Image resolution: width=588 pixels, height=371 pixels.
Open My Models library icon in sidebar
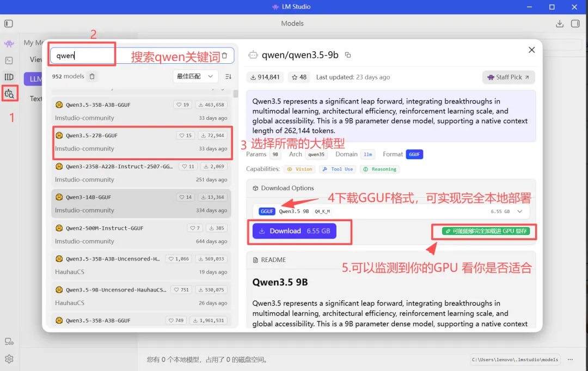[9, 77]
